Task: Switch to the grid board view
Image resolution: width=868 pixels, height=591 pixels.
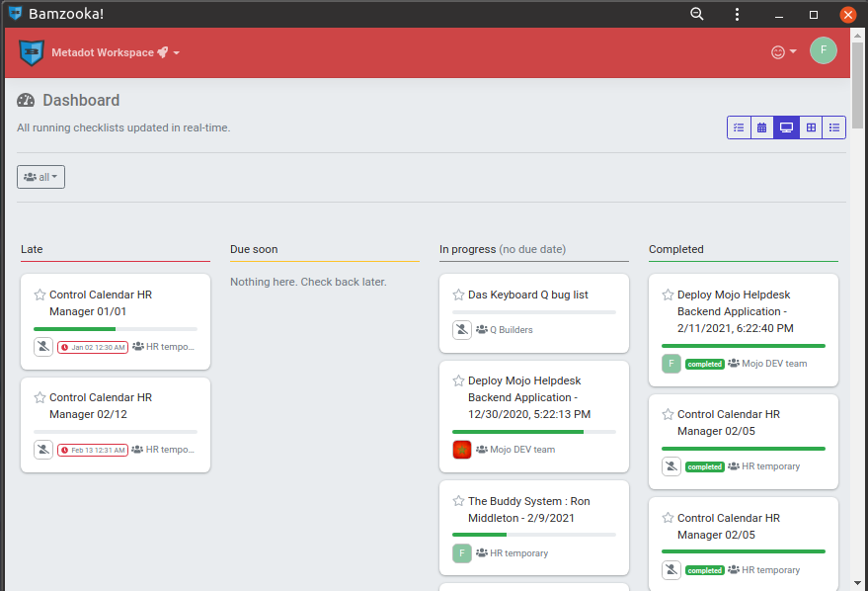Action: pyautogui.click(x=810, y=127)
